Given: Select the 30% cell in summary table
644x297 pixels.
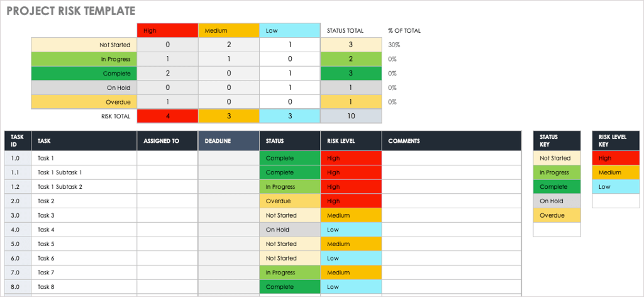Looking at the screenshot, I should click(394, 45).
